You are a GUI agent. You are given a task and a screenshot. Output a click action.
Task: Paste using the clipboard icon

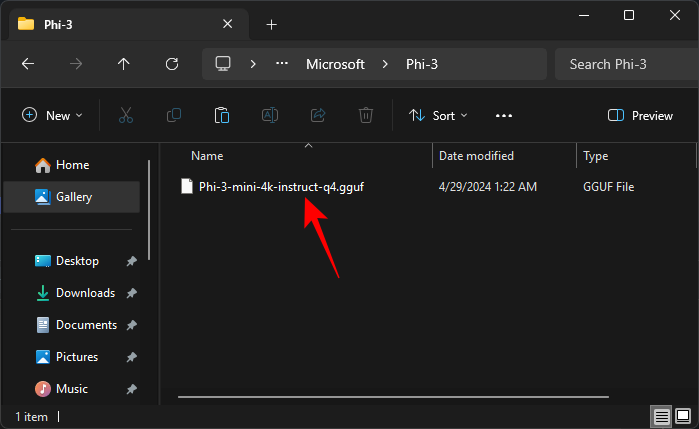(222, 116)
